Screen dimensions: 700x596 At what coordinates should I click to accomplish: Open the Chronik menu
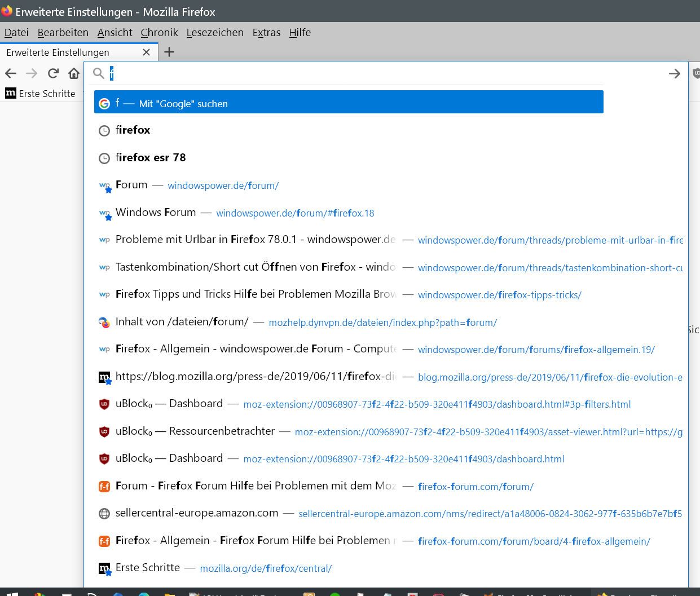pos(159,33)
